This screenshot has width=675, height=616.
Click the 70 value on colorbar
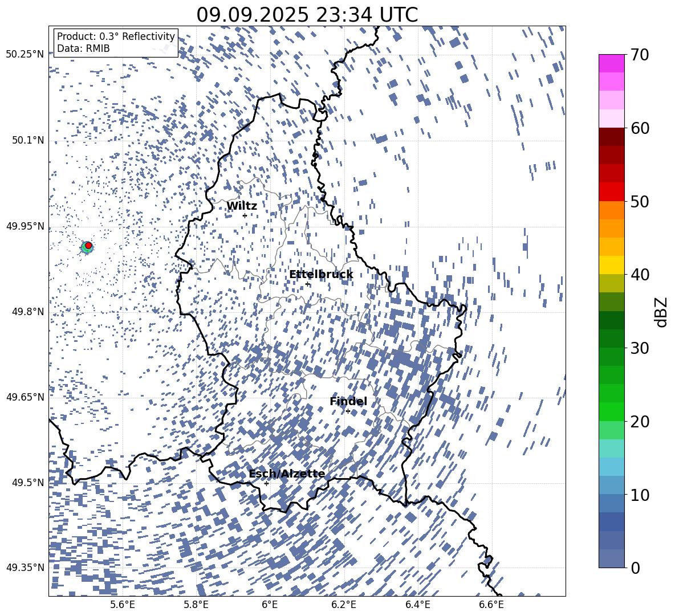click(x=640, y=55)
